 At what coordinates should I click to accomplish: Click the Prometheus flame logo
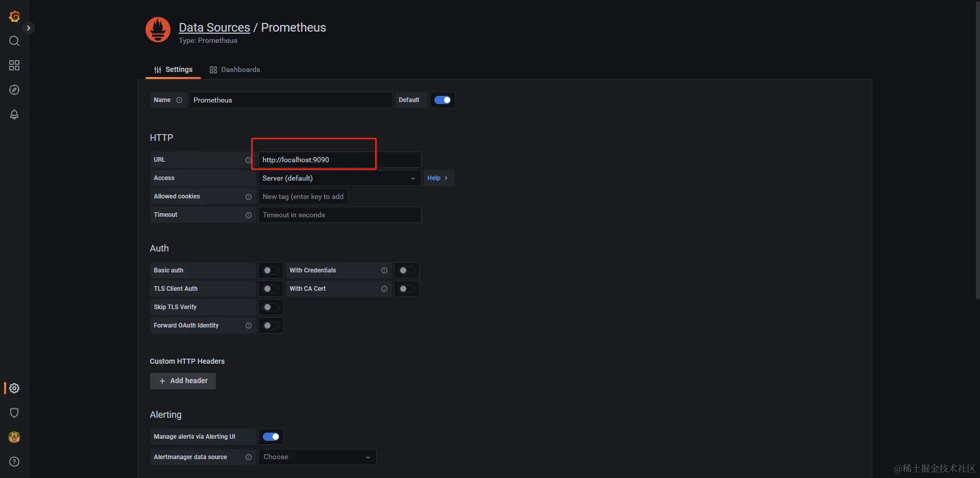[x=158, y=30]
